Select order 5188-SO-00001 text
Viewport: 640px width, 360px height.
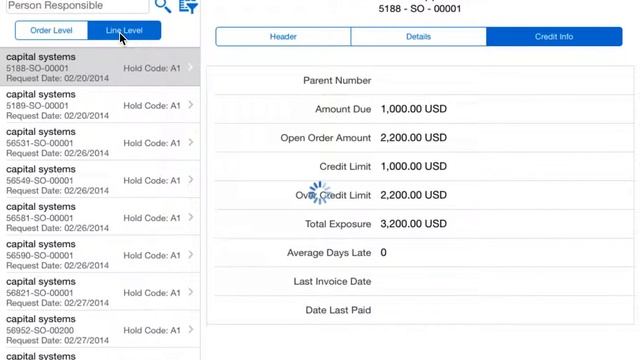click(38, 68)
